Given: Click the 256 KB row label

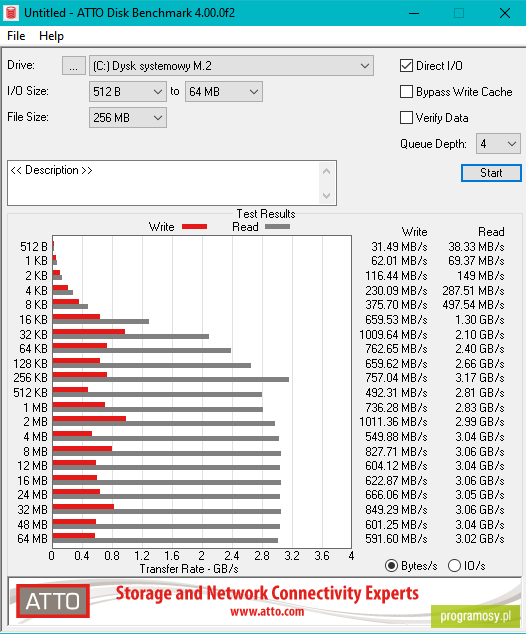Looking at the screenshot, I should click(30, 378).
